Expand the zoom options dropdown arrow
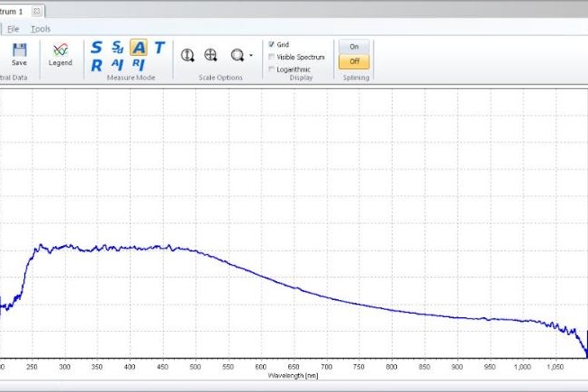Screen dimensions: 588x392 click(x=251, y=55)
